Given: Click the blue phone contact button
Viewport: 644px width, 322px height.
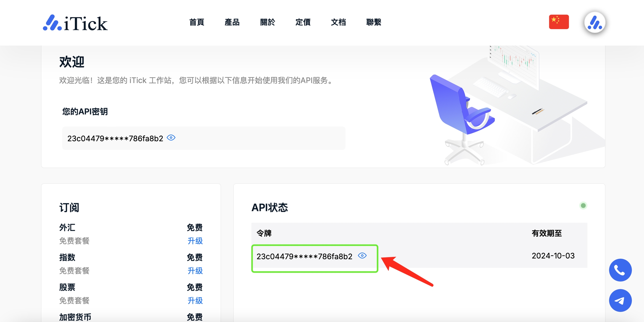Looking at the screenshot, I should click(620, 270).
